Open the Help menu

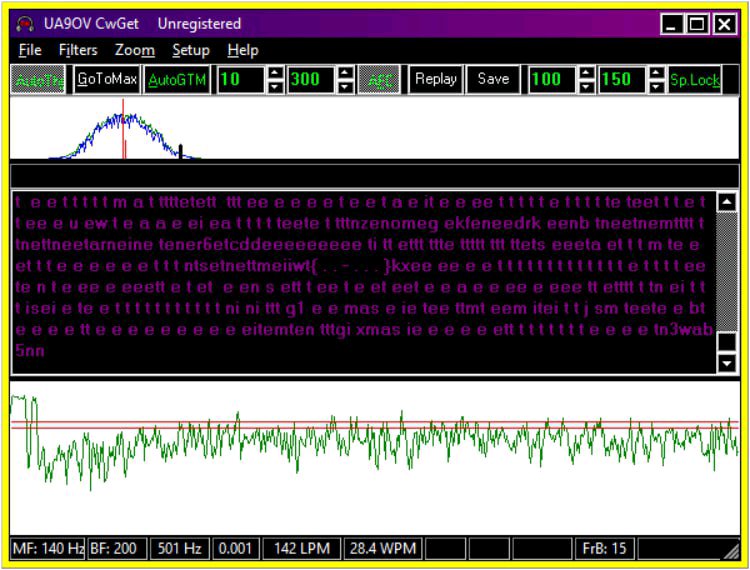pos(243,50)
